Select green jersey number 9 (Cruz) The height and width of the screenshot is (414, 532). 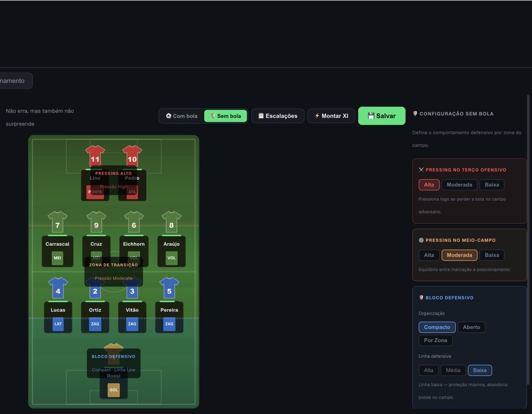96,222
